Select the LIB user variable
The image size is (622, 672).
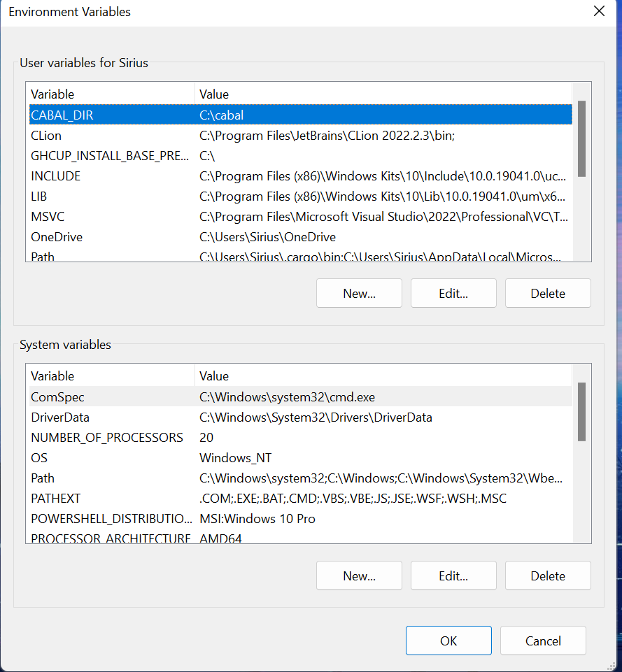click(x=105, y=196)
